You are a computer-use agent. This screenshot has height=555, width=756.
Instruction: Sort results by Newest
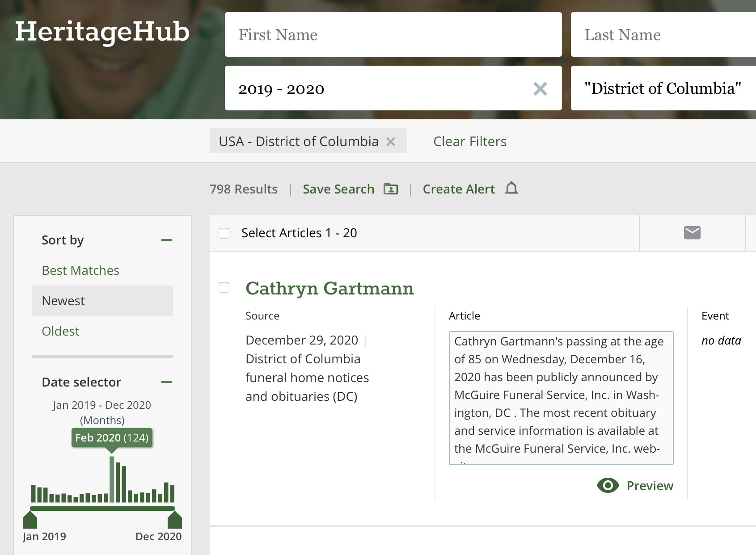pos(102,301)
